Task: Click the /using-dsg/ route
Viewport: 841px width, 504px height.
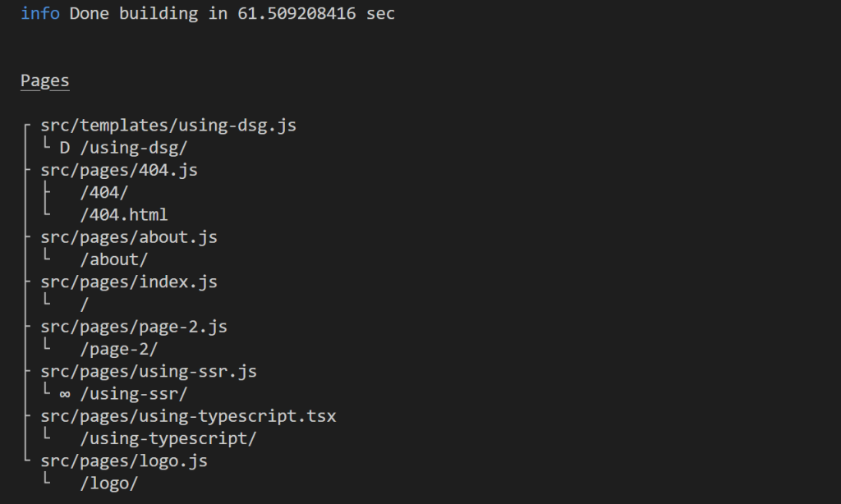Action: click(x=134, y=148)
